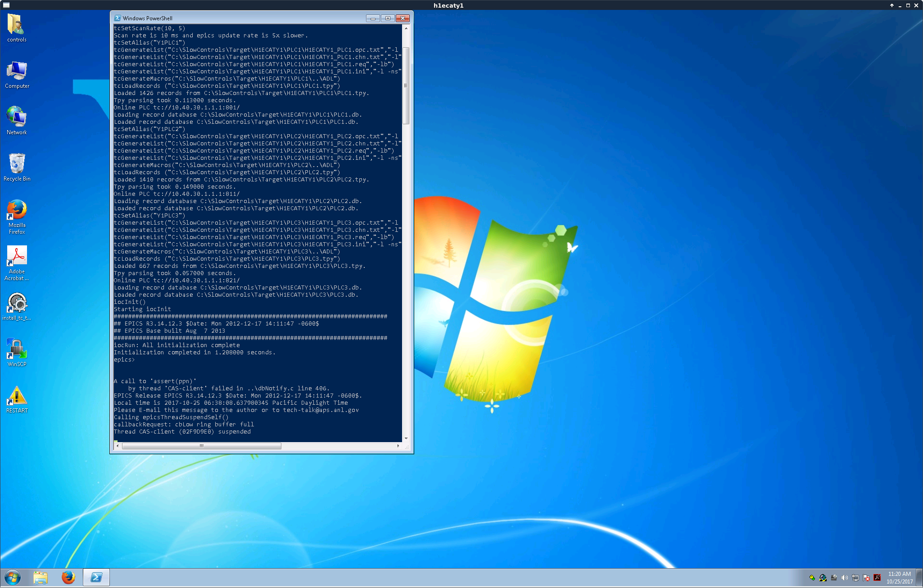This screenshot has height=588, width=923.
Task: Click the 'tcSetAlias("Y1PLC3")' line
Action: (x=149, y=216)
